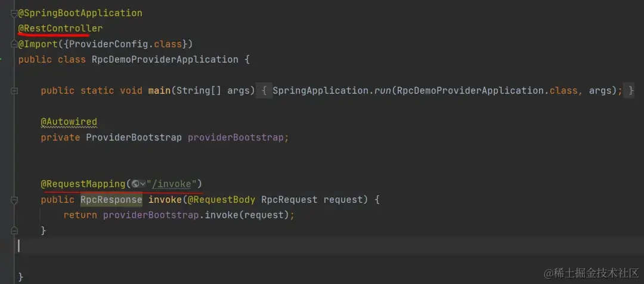Click the invoke call in the return statement
Screen dimensions: 644x284
coord(221,215)
